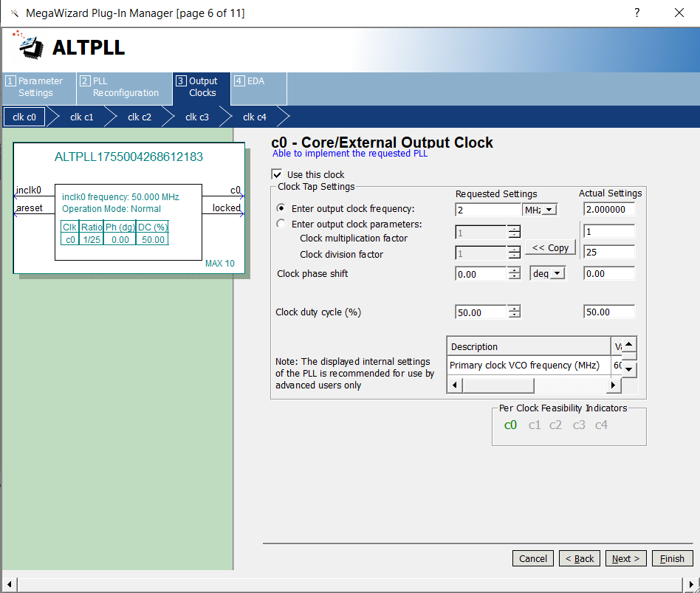
Task: Click window bottom right scroll arrow
Action: [x=691, y=583]
